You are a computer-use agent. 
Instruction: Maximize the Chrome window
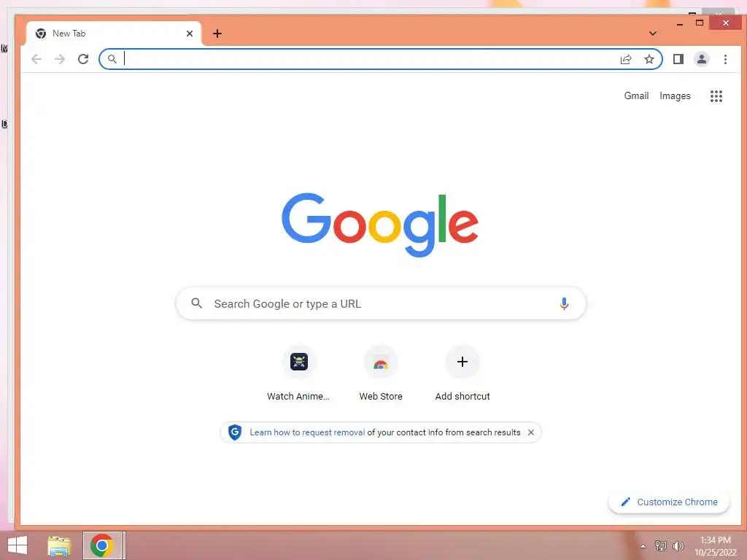tap(700, 23)
